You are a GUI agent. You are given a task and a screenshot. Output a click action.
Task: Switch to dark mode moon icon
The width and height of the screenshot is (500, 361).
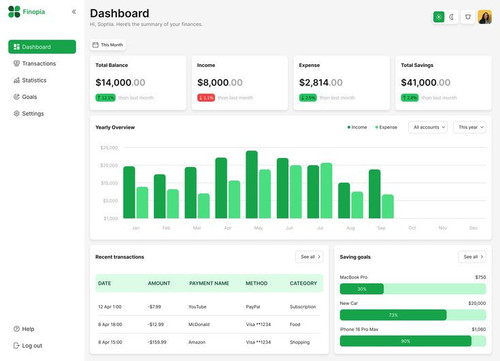point(452,17)
